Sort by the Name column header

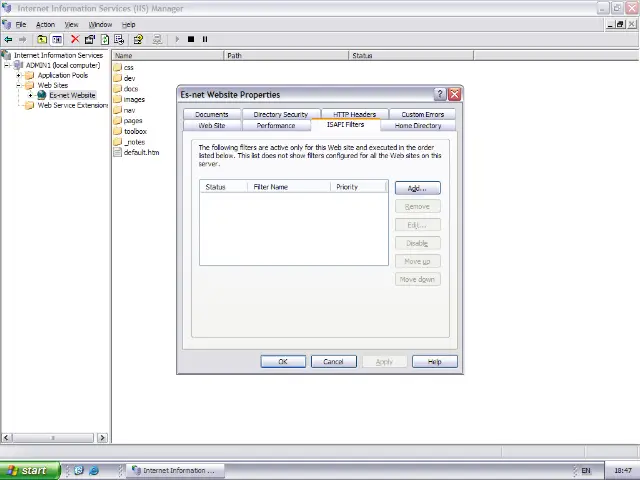click(x=168, y=56)
